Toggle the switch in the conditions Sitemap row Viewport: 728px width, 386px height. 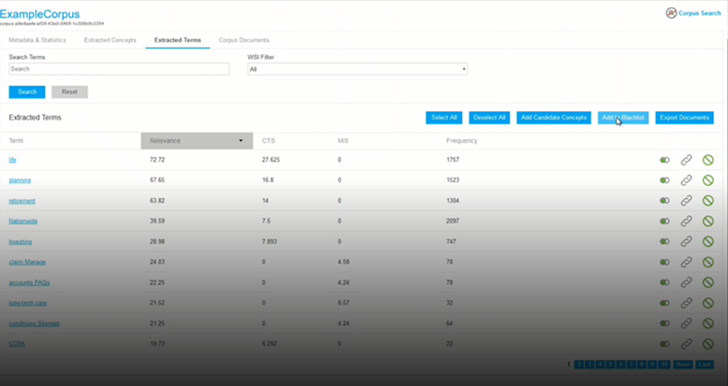(x=665, y=323)
